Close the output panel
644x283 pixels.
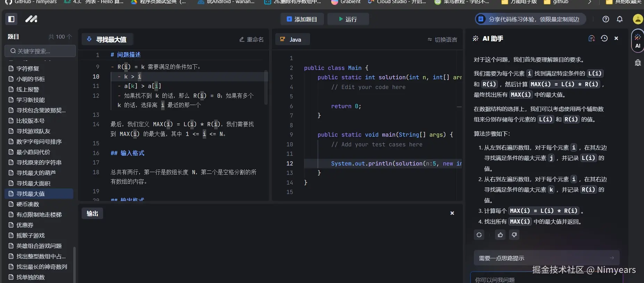pyautogui.click(x=452, y=213)
